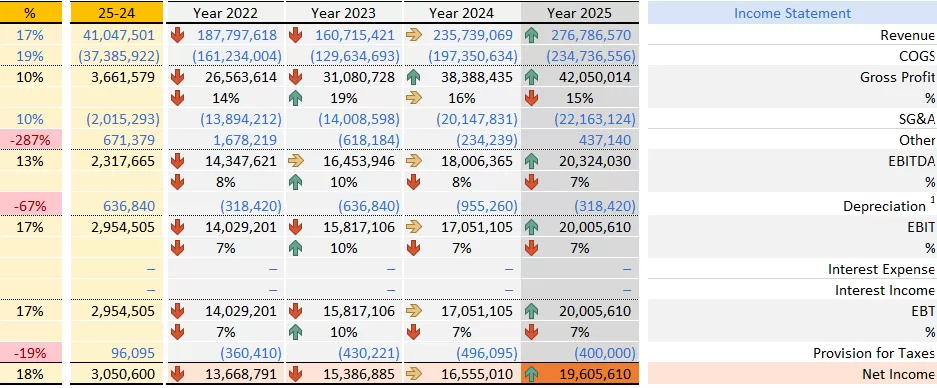The width and height of the screenshot is (937, 388).
Task: Click the red down arrow beside Year 2022 Net Income
Action: click(x=177, y=374)
